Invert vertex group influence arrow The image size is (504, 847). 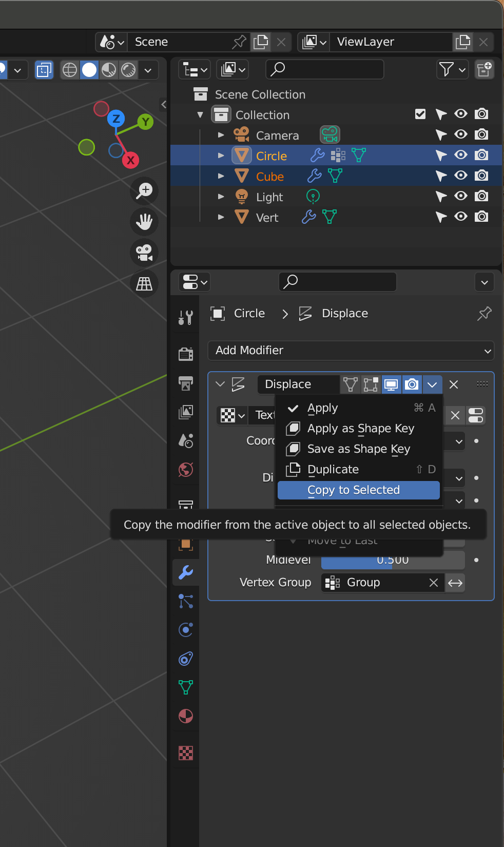pyautogui.click(x=455, y=583)
